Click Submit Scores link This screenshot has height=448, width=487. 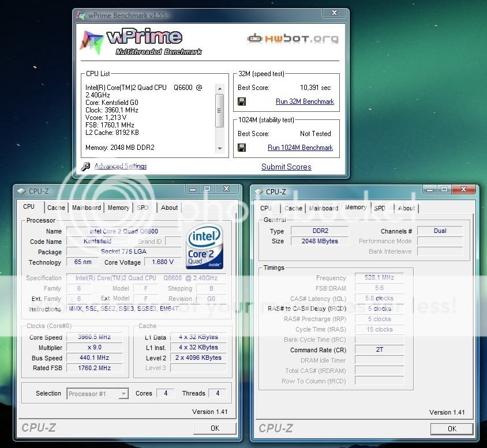tap(286, 167)
